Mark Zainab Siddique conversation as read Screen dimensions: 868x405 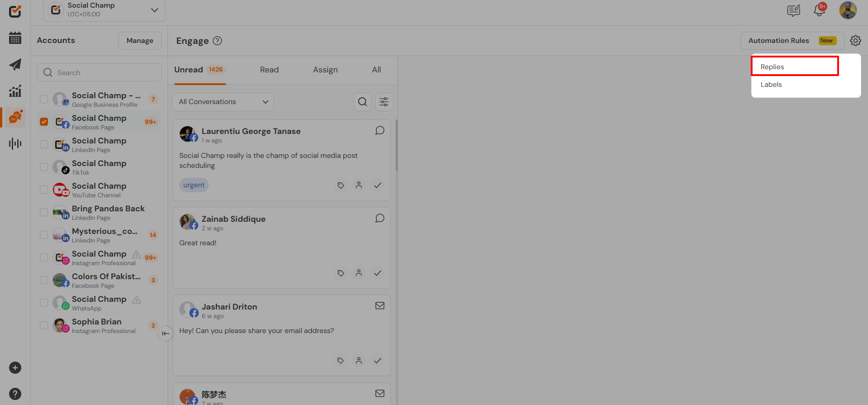pyautogui.click(x=377, y=273)
